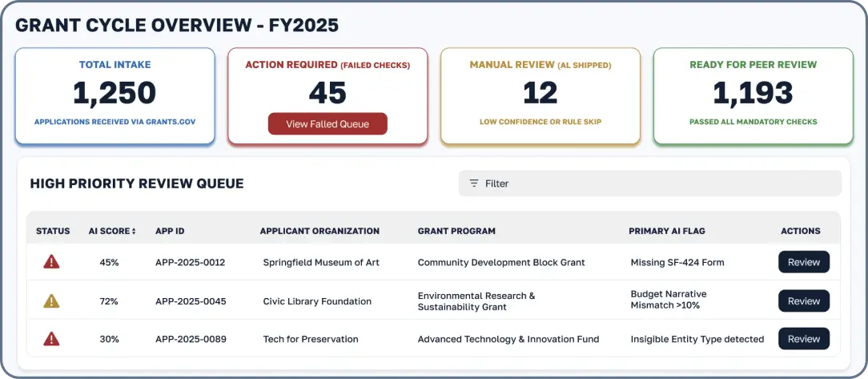Click the Status column header

point(53,231)
